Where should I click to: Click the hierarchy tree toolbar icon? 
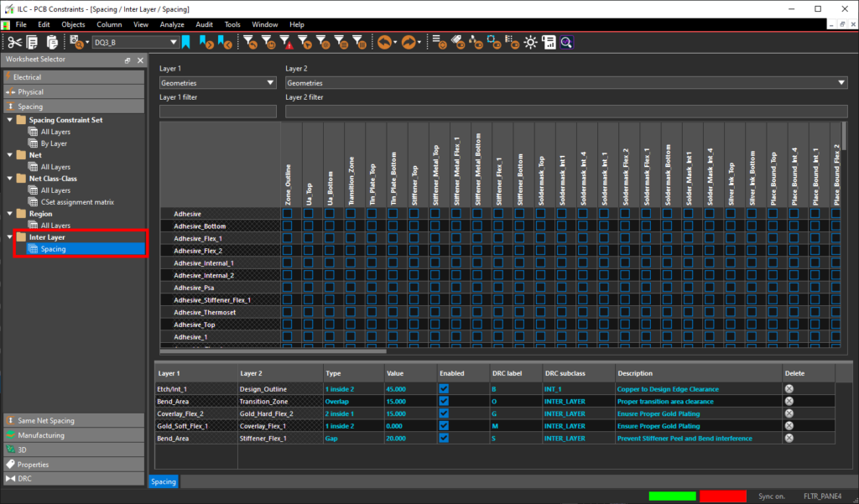click(x=476, y=42)
